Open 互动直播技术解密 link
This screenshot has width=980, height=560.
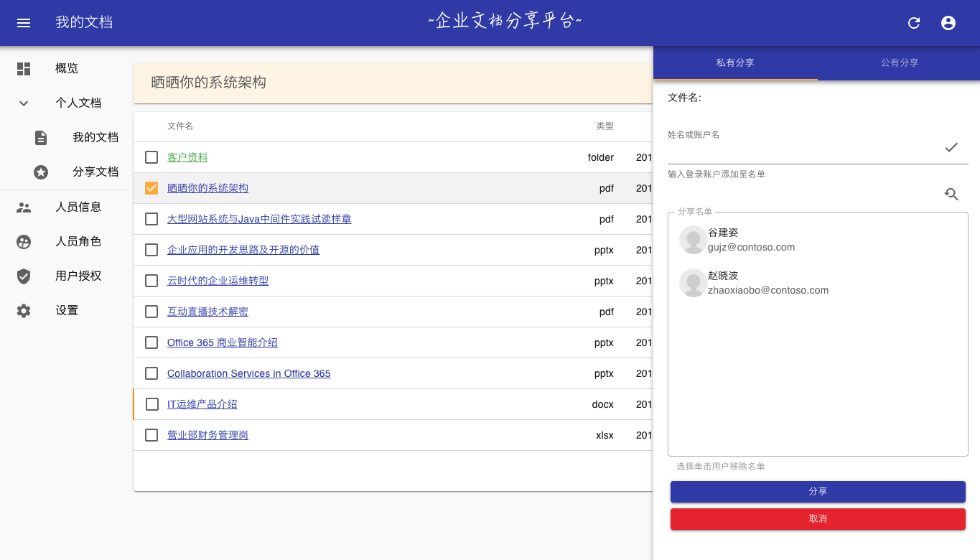point(207,312)
